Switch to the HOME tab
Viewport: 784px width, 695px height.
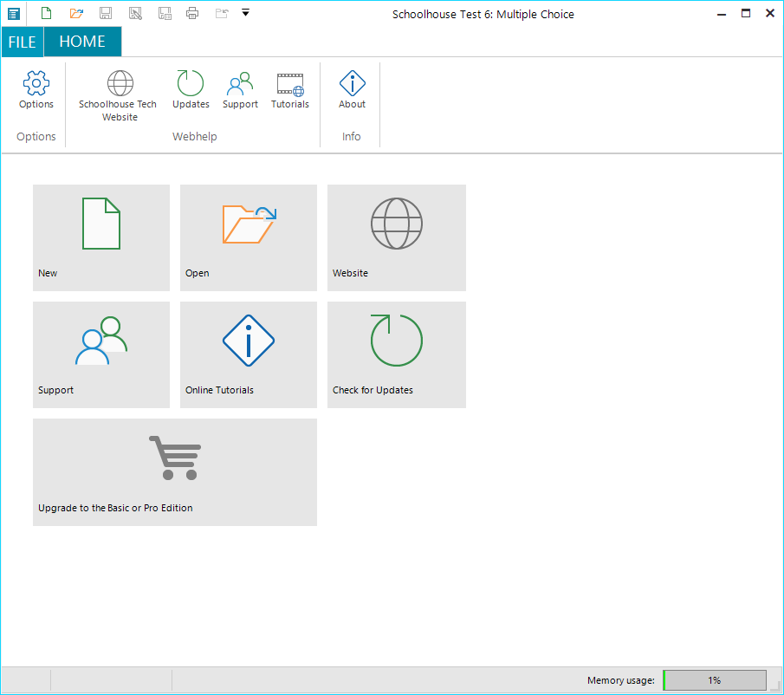pos(82,42)
